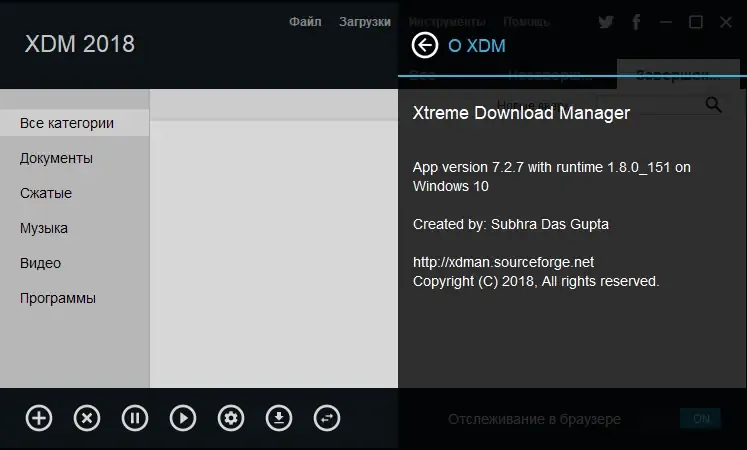Open the Twitter bird icon
Image resolution: width=747 pixels, height=450 pixels.
tap(606, 22)
